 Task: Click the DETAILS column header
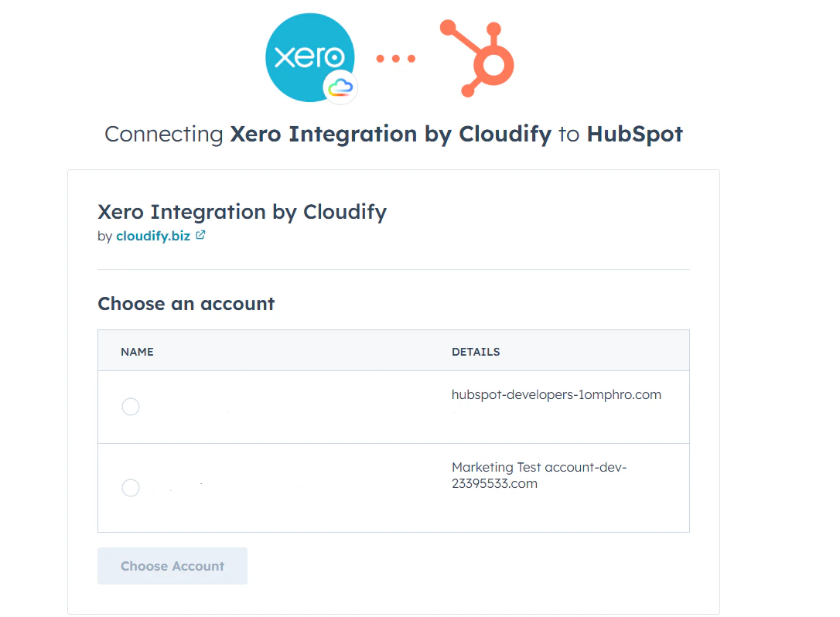476,352
